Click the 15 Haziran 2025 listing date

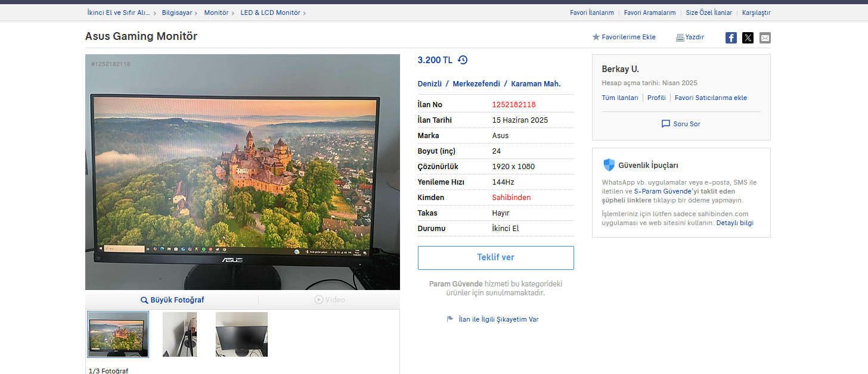[520, 120]
